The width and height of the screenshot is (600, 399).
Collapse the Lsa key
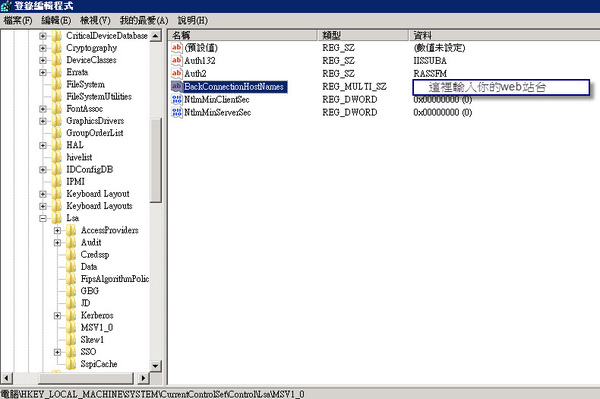pos(43,218)
